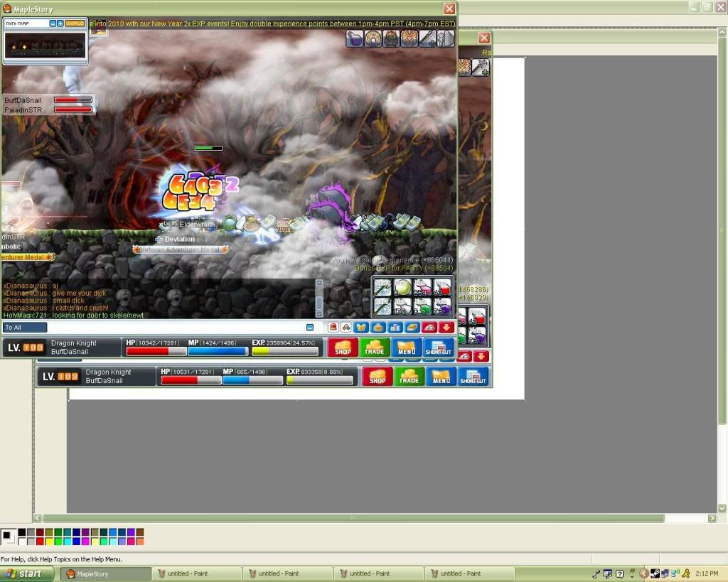Click the "For Help, click Help Topics" status text
728x582 pixels.
click(61, 559)
